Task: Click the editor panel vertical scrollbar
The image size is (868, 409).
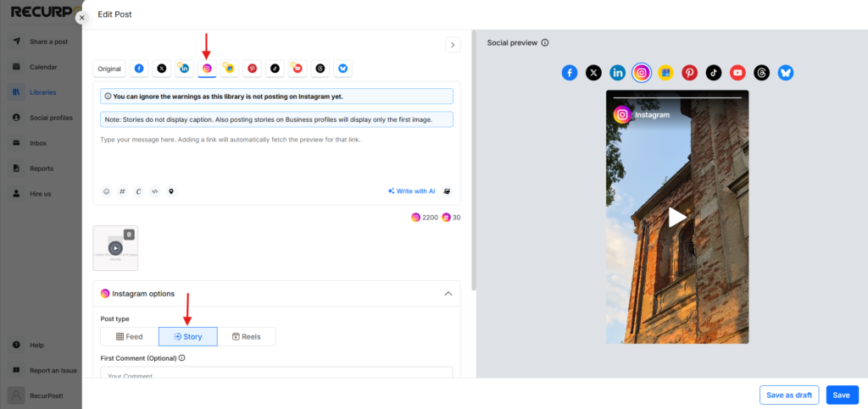Action: (x=473, y=160)
